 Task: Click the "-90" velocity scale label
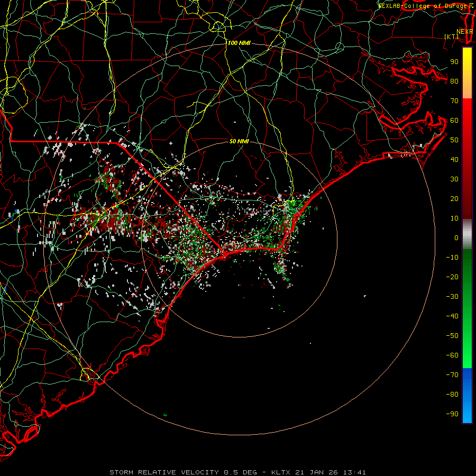pyautogui.click(x=452, y=414)
